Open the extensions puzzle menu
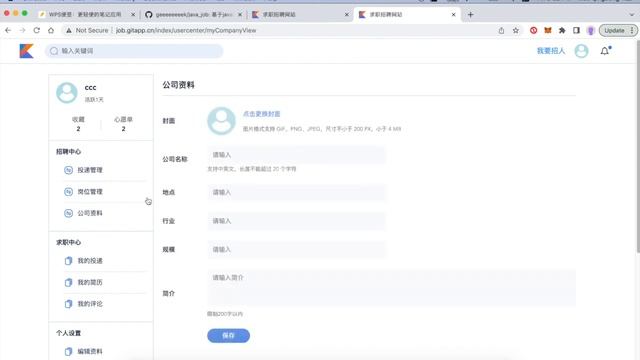This screenshot has width=640, height=360. pyautogui.click(x=562, y=30)
